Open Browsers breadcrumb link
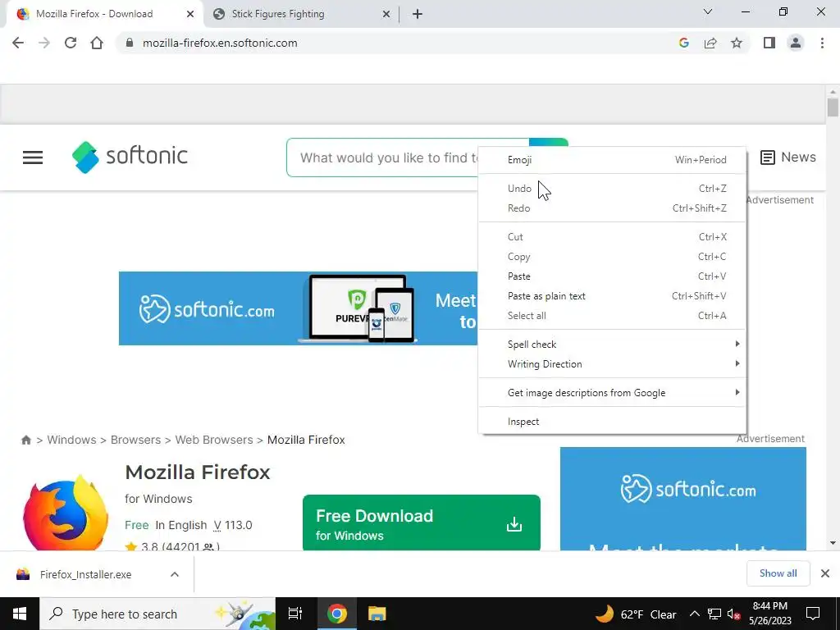 (x=135, y=440)
